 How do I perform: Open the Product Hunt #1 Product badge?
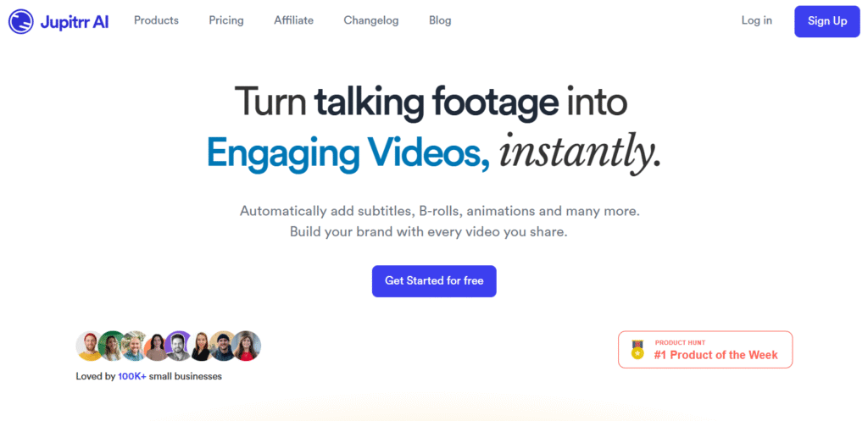click(705, 350)
